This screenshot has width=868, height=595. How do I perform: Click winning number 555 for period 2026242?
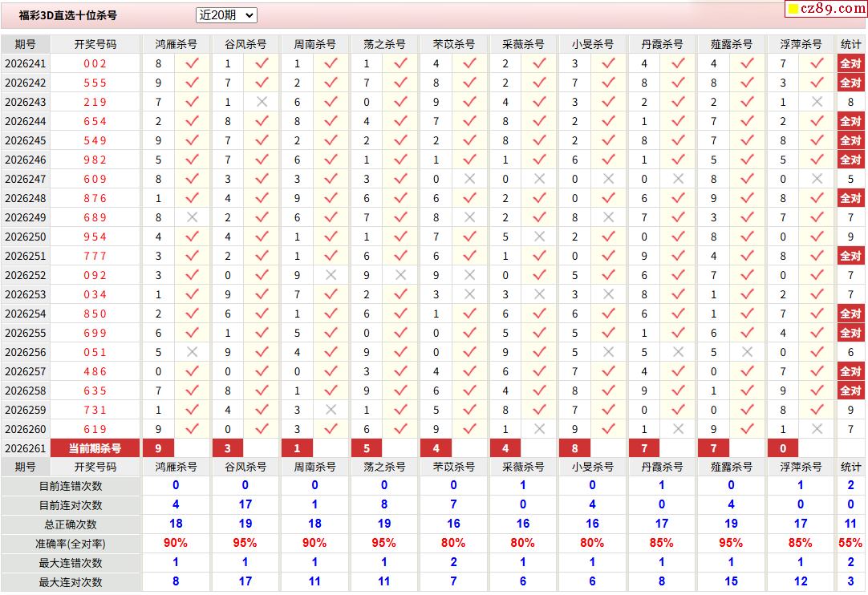point(95,83)
